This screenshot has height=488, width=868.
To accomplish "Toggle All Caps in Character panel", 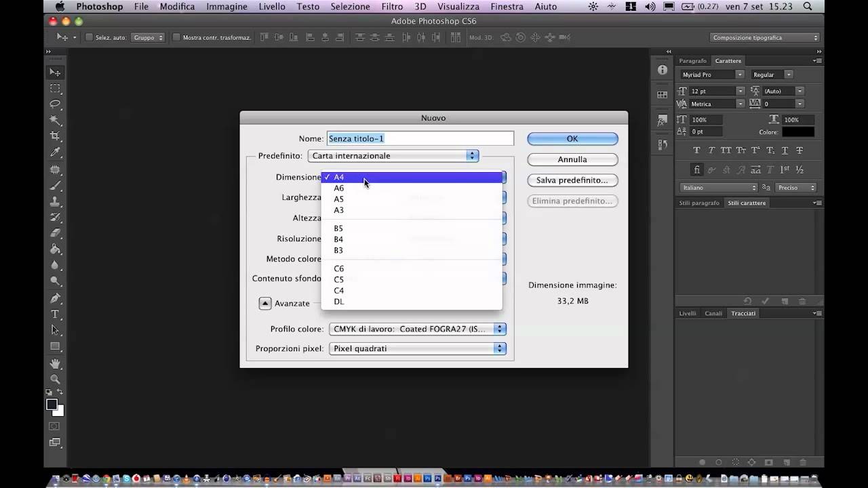I will point(726,150).
